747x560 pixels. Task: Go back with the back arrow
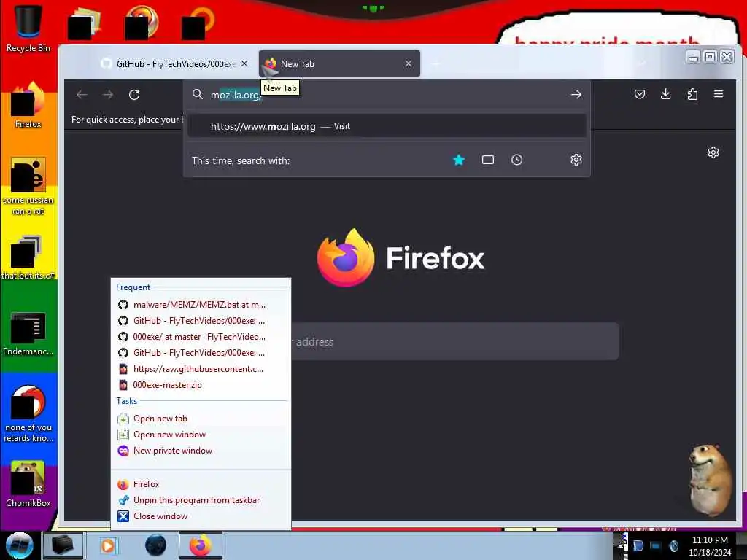click(82, 95)
